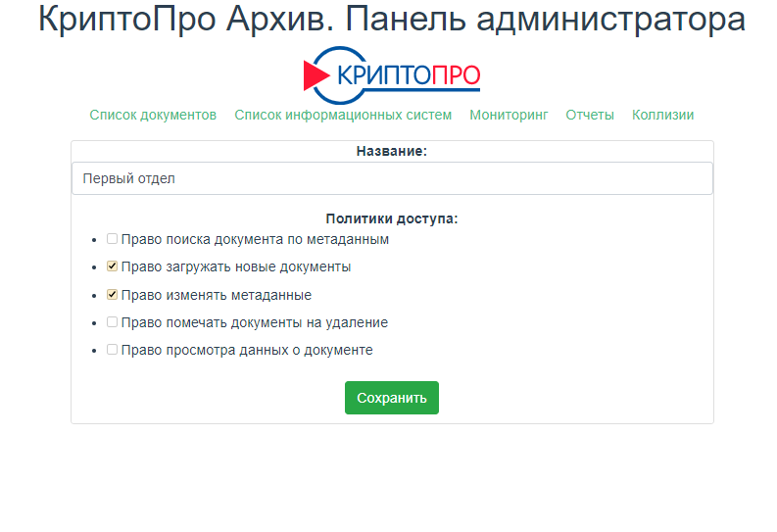Image resolution: width=777 pixels, height=532 pixels.
Task: Open the Отчеты section
Action: [x=590, y=115]
